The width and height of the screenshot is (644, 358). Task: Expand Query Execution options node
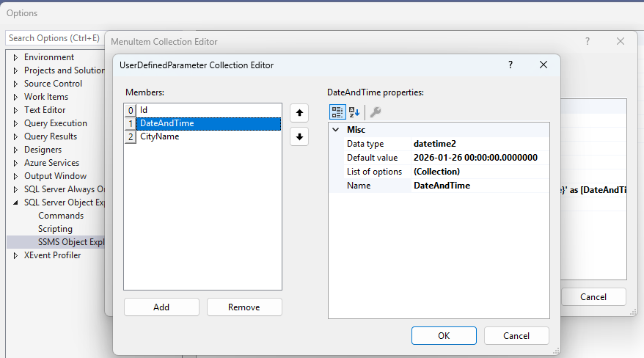click(x=15, y=123)
